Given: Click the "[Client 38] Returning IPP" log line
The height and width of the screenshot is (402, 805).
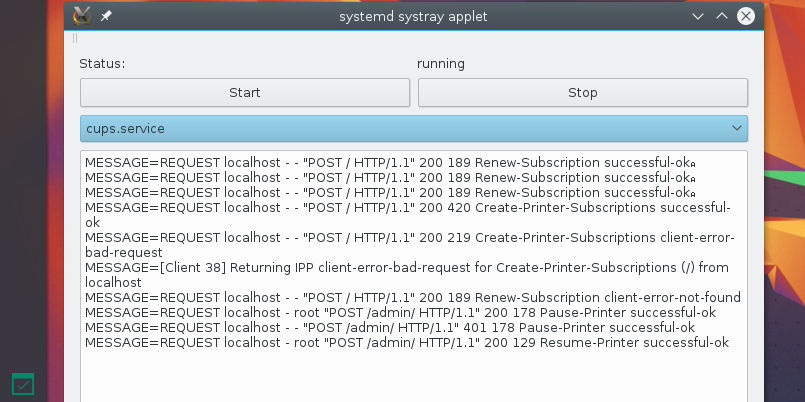Looking at the screenshot, I should [406, 268].
